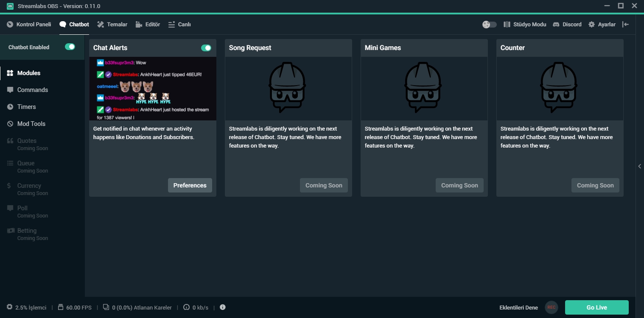Click the Counter placeholder image
The width and height of the screenshot is (644, 318).
click(560, 89)
